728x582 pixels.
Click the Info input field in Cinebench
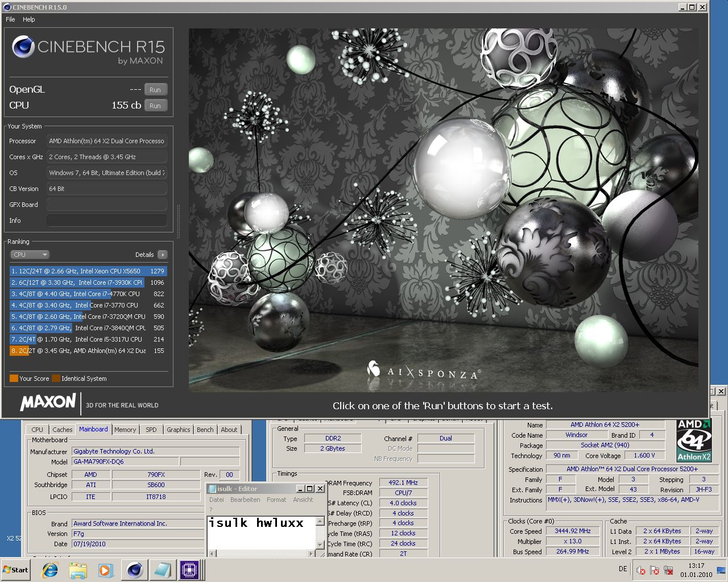coord(107,221)
